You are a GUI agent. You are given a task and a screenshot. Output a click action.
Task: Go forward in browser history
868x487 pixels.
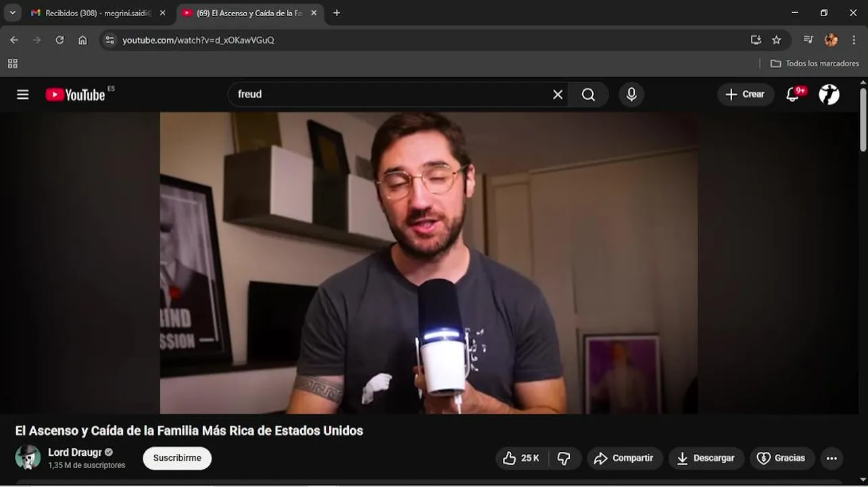37,40
